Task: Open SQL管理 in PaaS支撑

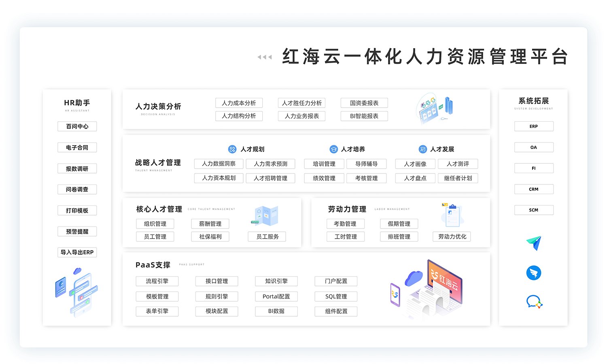Action: 336,296
